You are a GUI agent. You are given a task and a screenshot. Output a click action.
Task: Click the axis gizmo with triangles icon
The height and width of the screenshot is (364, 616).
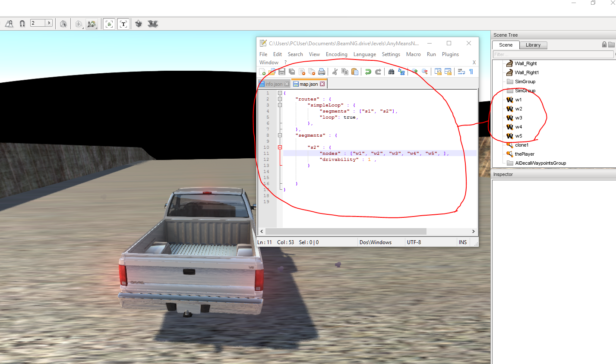[x=92, y=24]
